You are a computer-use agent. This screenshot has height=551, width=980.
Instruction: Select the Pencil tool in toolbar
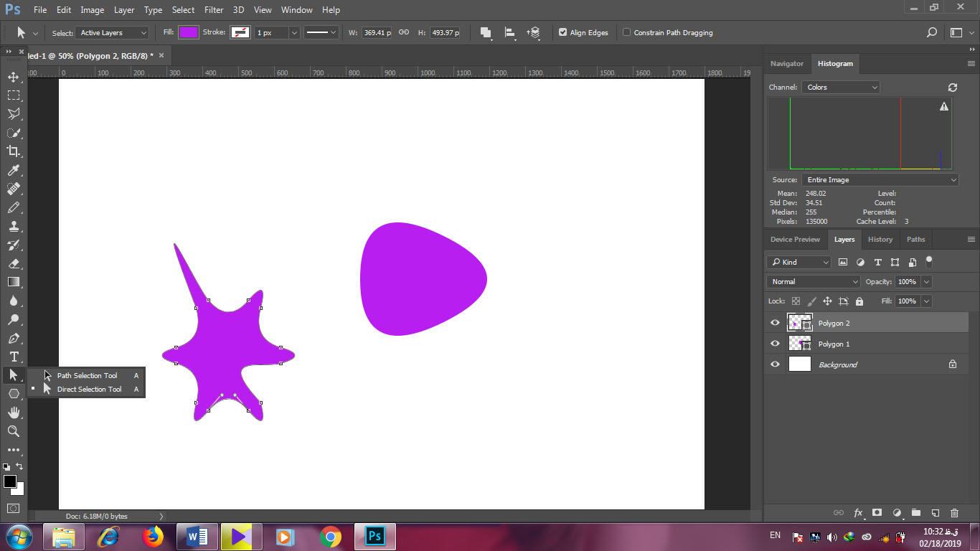coord(14,207)
